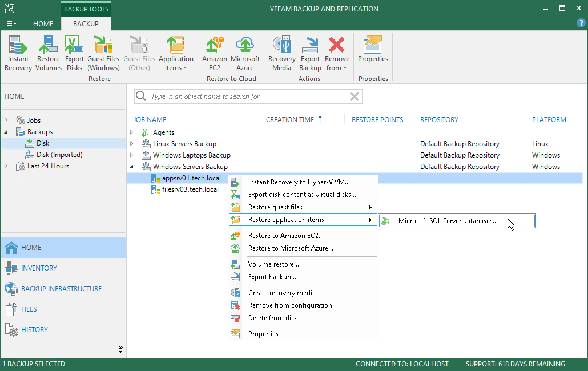Select Disk under Backups
The width and height of the screenshot is (588, 371).
coord(43,143)
